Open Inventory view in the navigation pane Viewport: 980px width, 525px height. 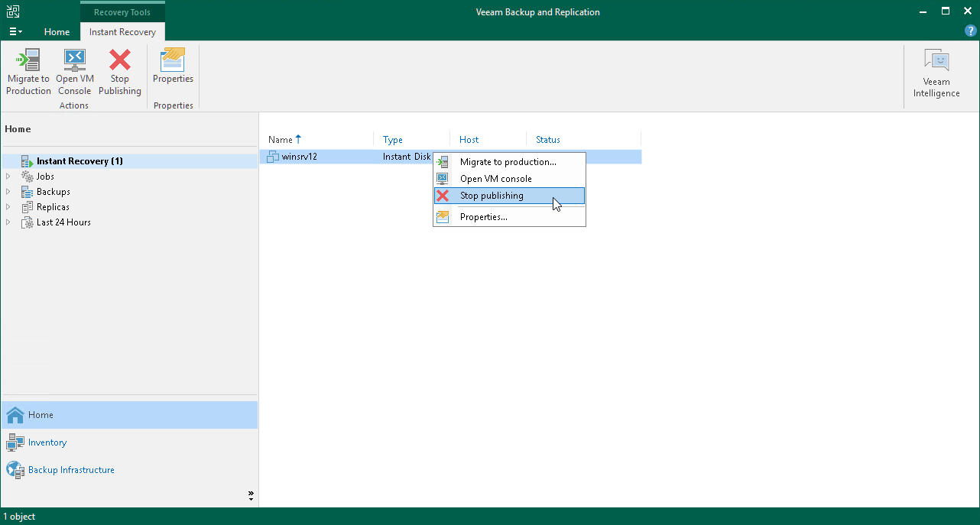click(48, 442)
